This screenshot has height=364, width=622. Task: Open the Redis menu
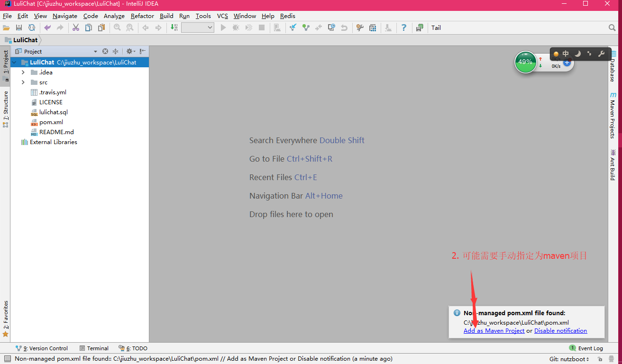pos(287,16)
